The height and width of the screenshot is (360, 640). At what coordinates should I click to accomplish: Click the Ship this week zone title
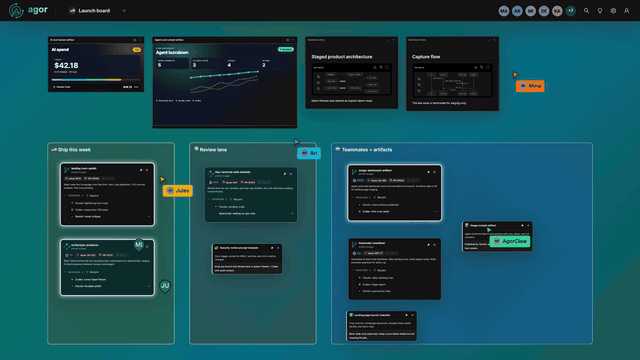74,150
